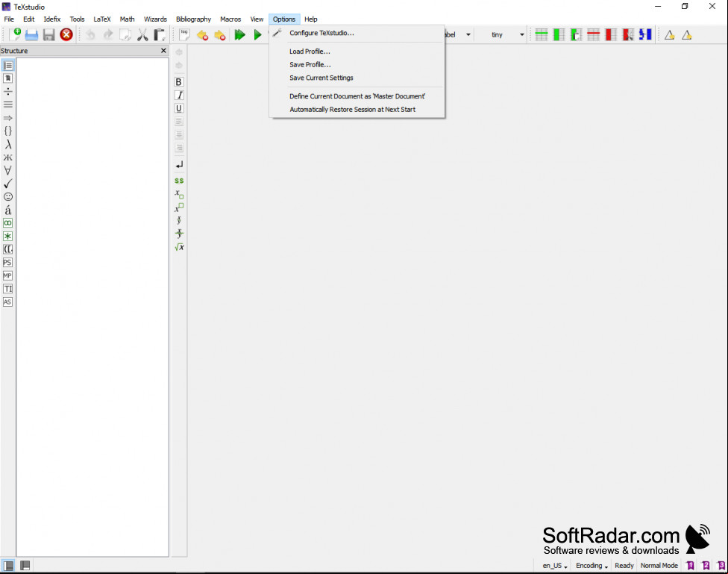
Task: Go to bookmark 3 in status bar
Action: click(721, 565)
